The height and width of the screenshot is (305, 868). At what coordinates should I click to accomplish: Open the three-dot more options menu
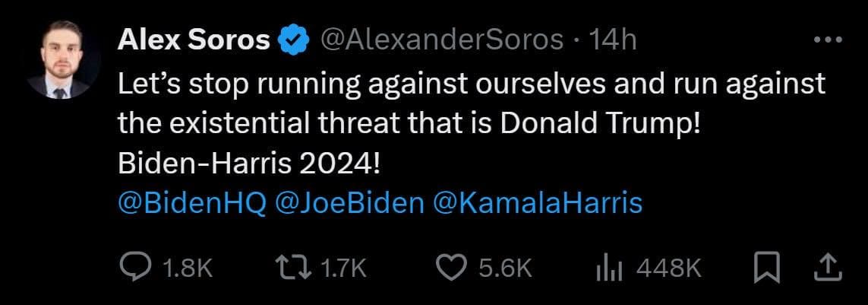[x=829, y=40]
